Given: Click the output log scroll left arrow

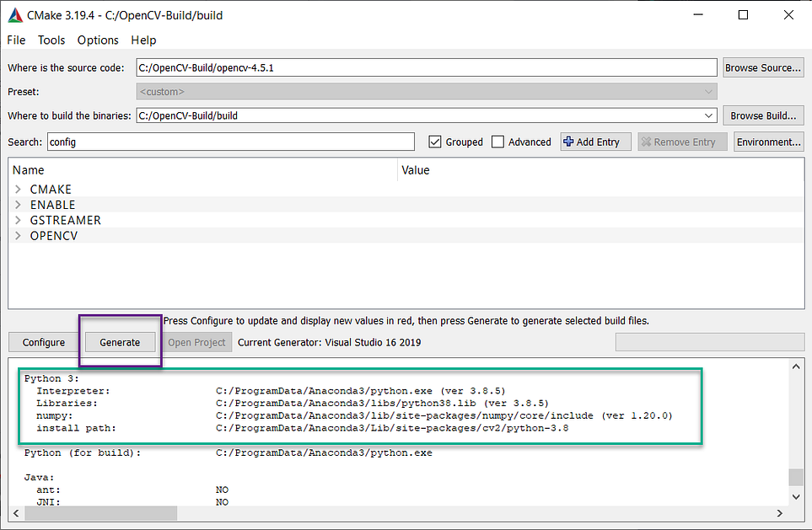Looking at the screenshot, I should tap(16, 513).
